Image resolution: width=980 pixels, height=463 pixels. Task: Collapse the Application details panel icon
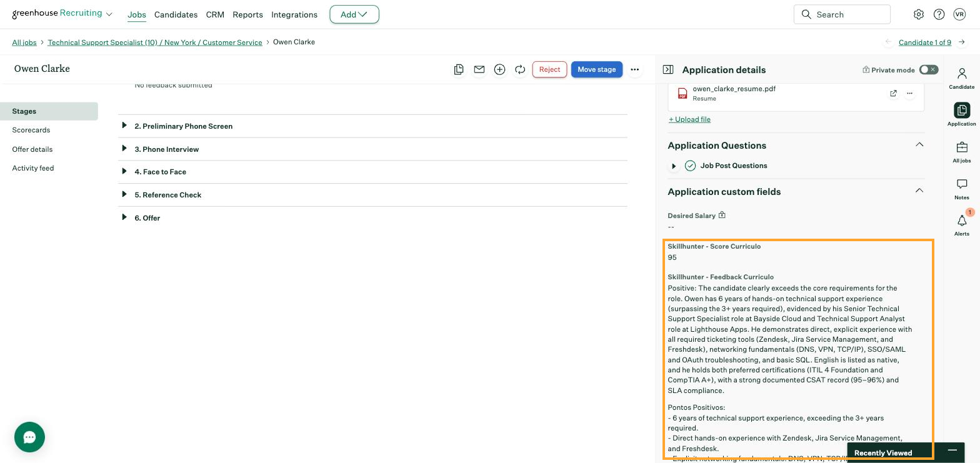668,69
